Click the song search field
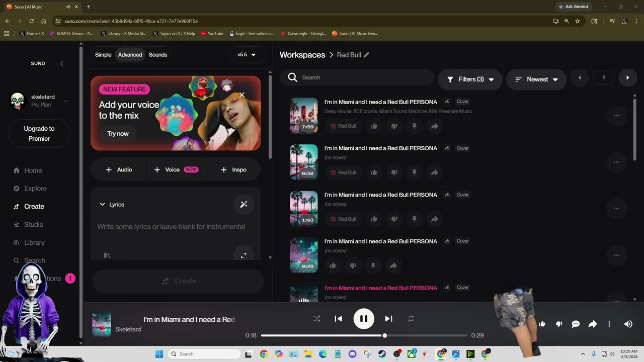Viewport: 644px width, 362px height. [x=357, y=77]
